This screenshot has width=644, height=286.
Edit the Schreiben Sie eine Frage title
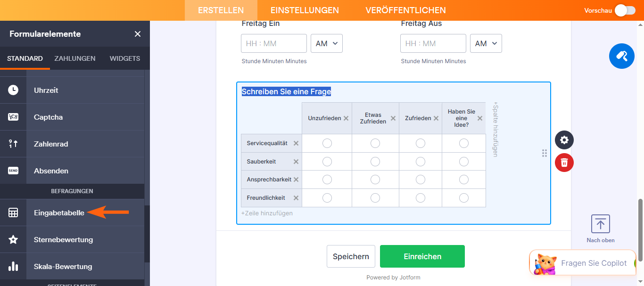click(286, 91)
